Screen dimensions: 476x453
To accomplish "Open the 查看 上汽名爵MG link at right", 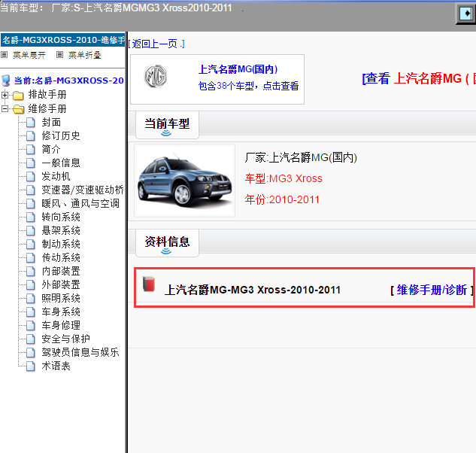I will click(419, 79).
